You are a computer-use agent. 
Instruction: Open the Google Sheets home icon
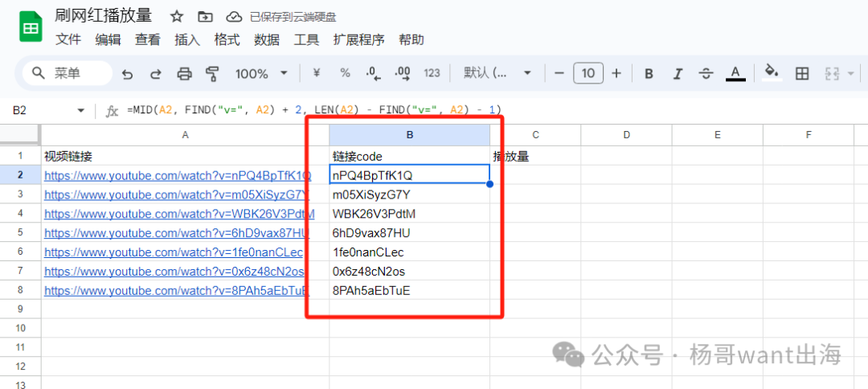pos(31,26)
